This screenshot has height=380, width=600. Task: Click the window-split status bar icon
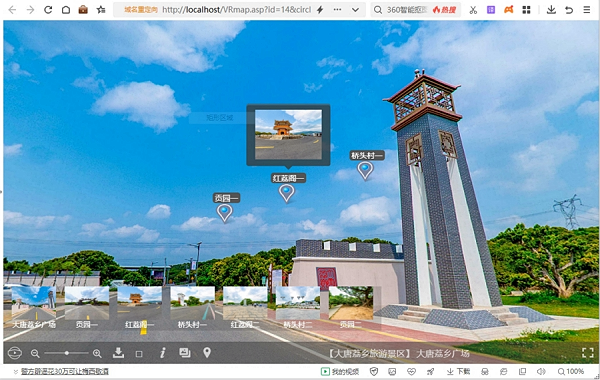coord(522,372)
